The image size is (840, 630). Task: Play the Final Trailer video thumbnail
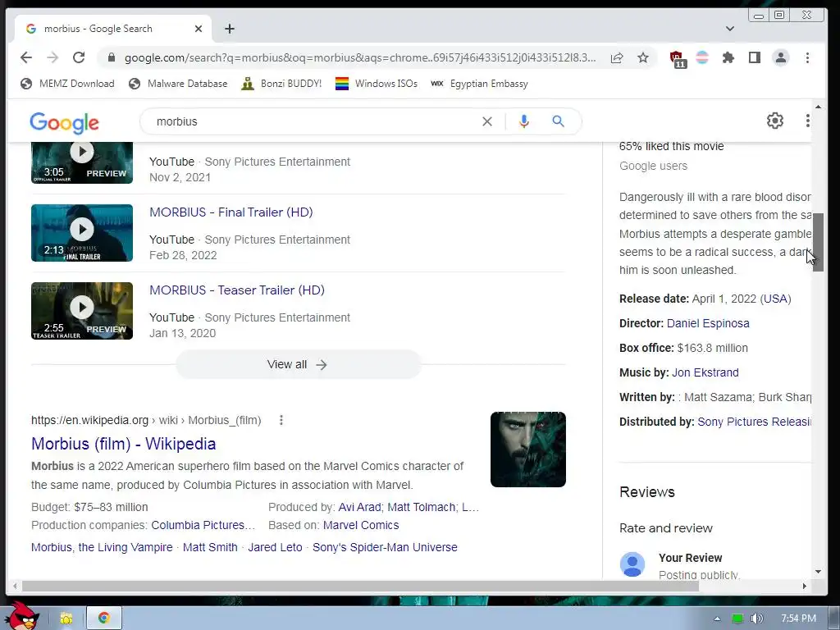click(82, 233)
